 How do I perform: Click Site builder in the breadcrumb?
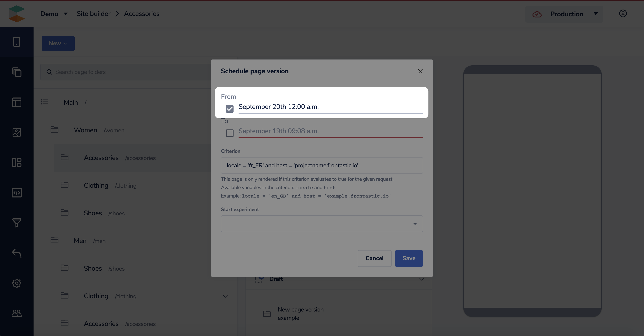pyautogui.click(x=93, y=14)
